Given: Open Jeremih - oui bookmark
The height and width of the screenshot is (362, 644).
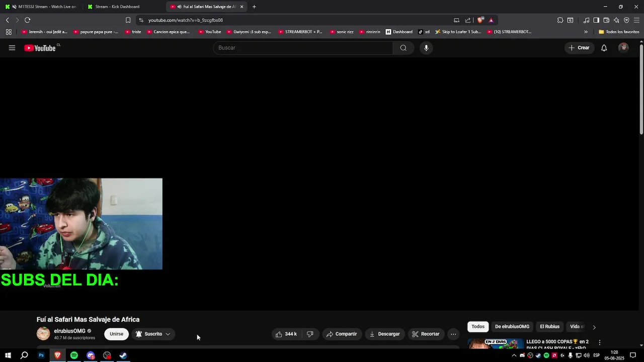Looking at the screenshot, I should (44, 32).
